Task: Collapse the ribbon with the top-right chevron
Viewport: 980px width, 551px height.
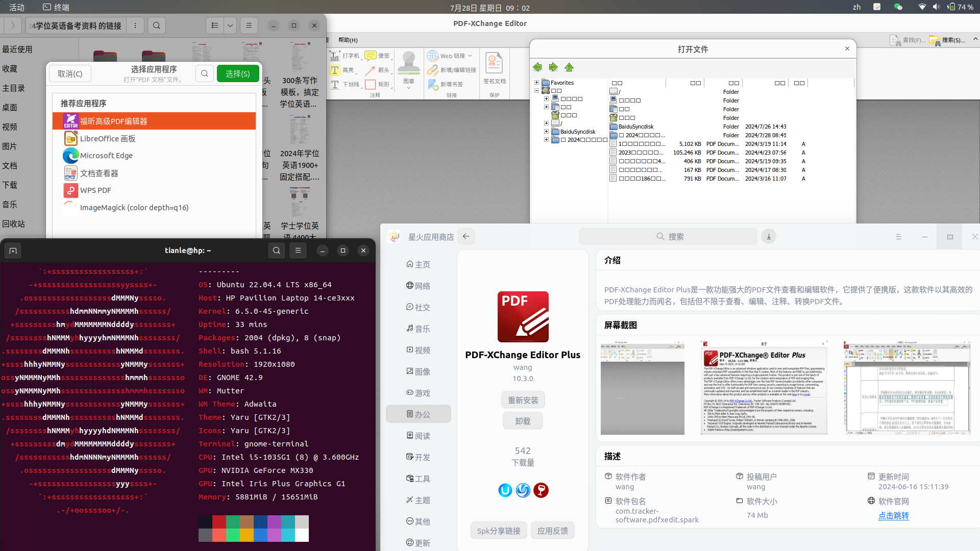Action: click(x=975, y=39)
